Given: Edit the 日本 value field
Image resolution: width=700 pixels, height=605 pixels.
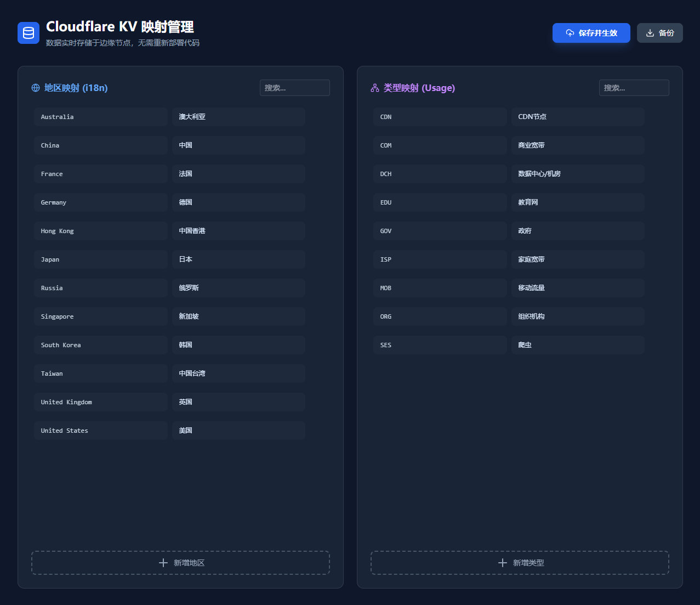Looking at the screenshot, I should pos(238,259).
